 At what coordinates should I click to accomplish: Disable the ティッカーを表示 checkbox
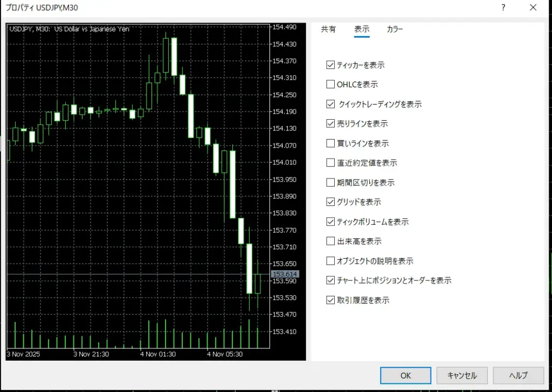tap(330, 65)
